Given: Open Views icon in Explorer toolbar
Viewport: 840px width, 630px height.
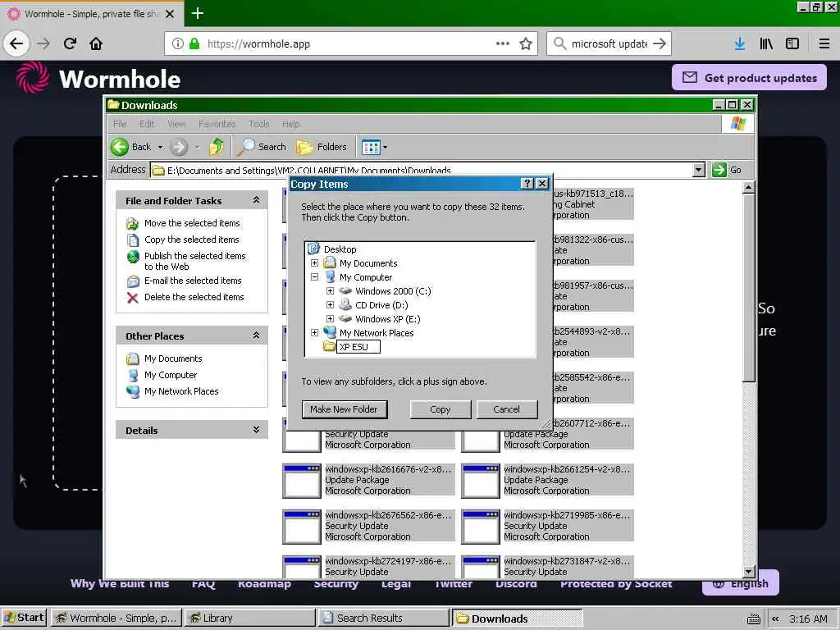Looking at the screenshot, I should pyautogui.click(x=371, y=146).
